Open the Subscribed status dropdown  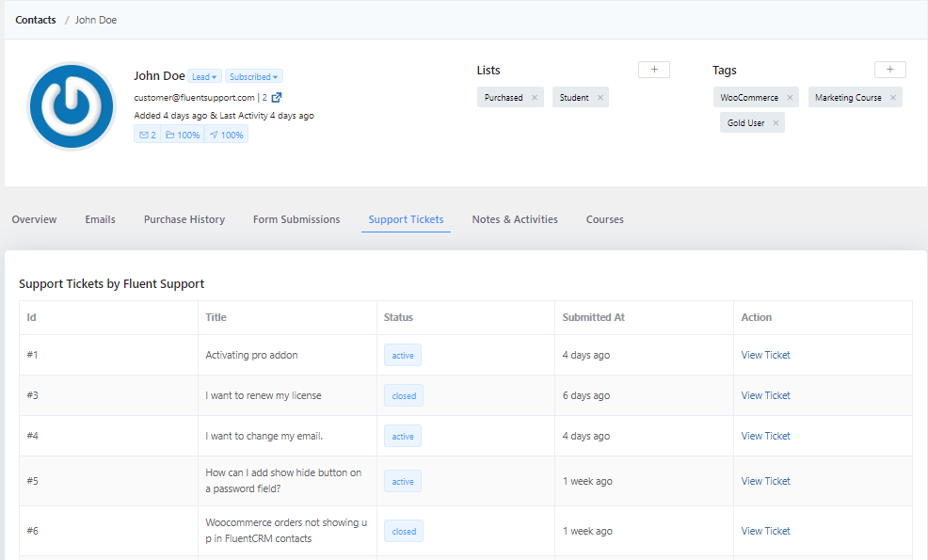tap(254, 77)
